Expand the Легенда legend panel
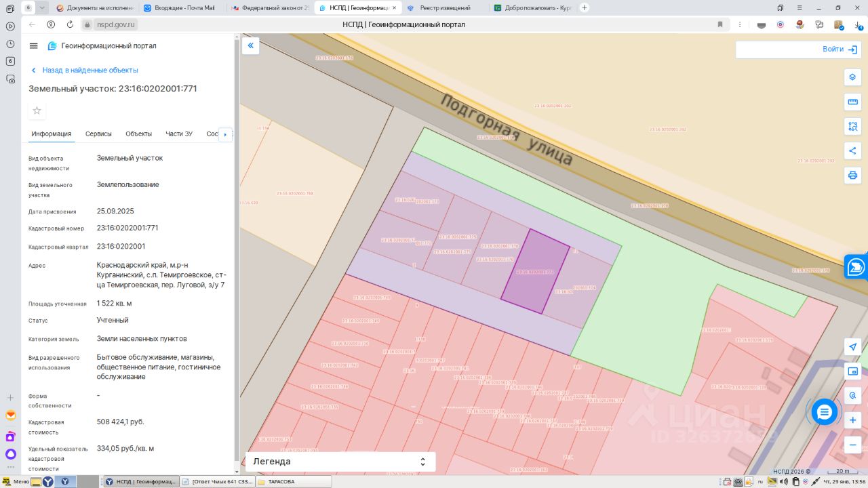868x488 pixels. [340, 462]
